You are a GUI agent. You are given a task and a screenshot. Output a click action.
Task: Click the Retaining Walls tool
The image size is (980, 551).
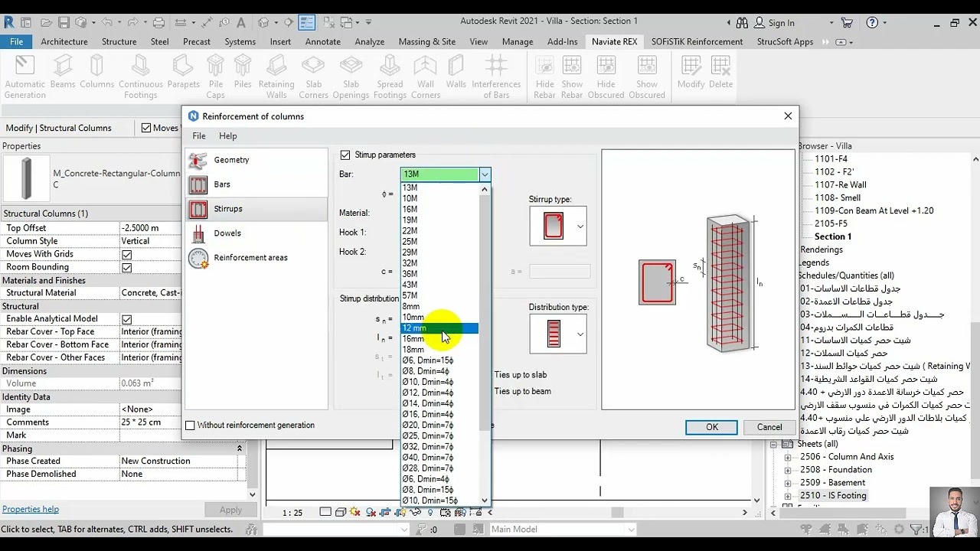(x=276, y=77)
